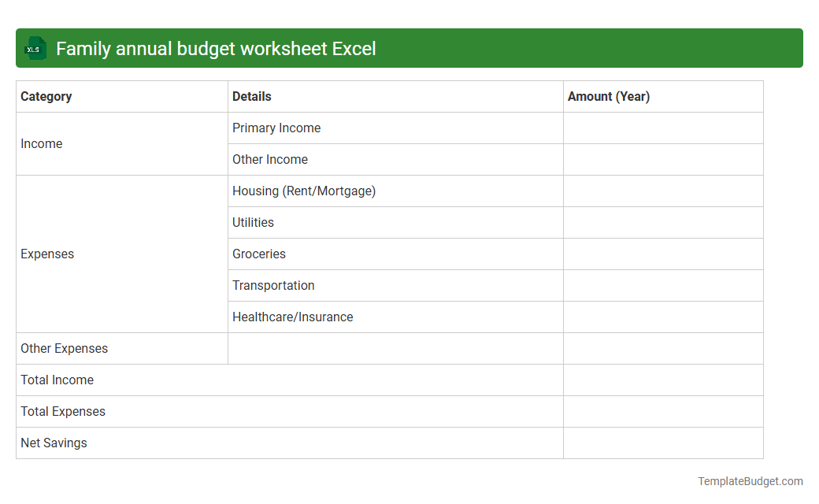The image size is (819, 504).
Task: Click the Primary Income row label
Action: point(276,128)
